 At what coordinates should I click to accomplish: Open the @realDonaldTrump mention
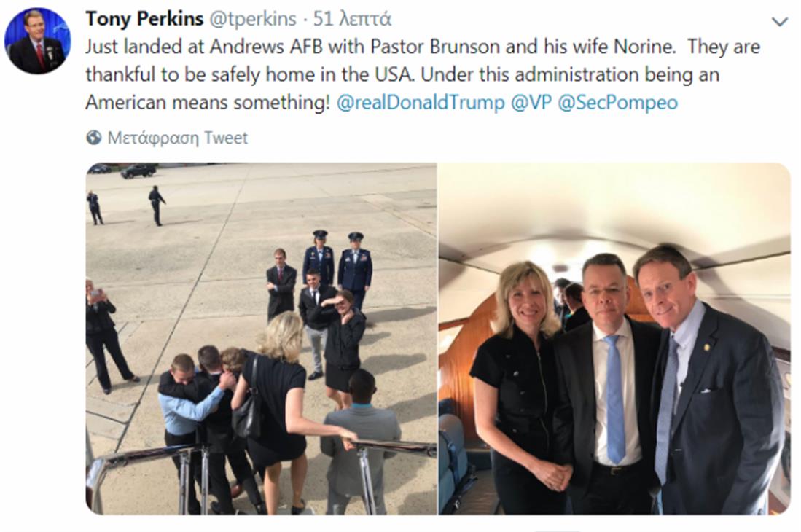coord(420,103)
